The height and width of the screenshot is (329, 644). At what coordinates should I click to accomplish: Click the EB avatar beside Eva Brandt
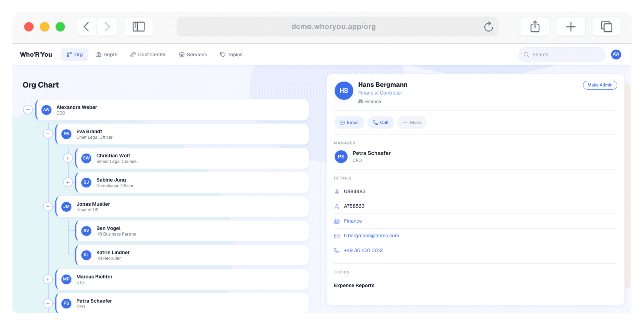click(66, 134)
